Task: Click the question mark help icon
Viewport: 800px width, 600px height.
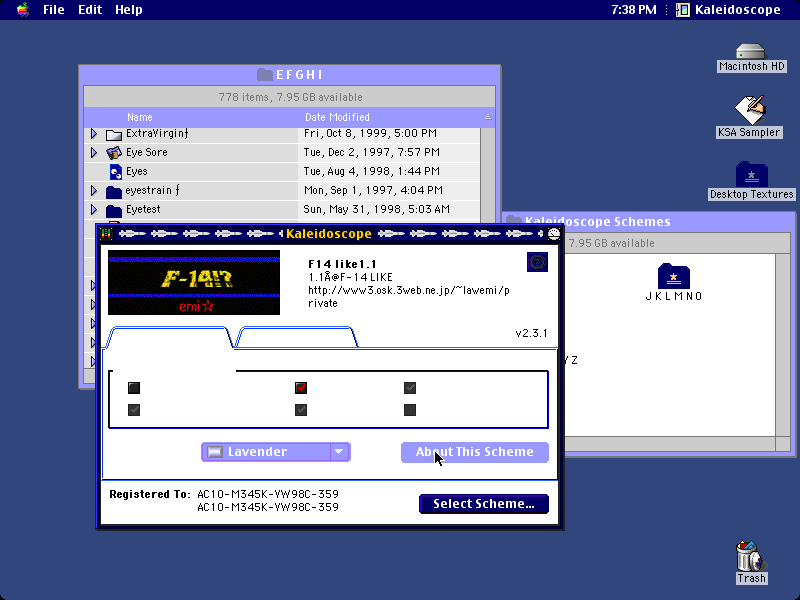Action: pyautogui.click(x=537, y=262)
